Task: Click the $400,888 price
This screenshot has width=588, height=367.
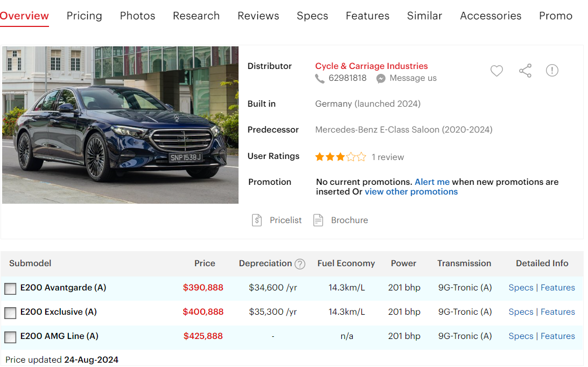Action: pyautogui.click(x=203, y=312)
